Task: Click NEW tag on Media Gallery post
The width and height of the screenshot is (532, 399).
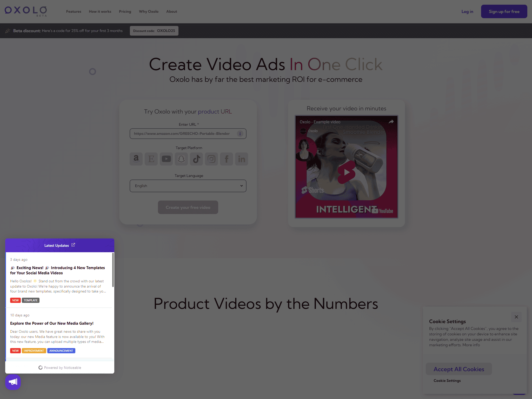Action: tap(15, 351)
